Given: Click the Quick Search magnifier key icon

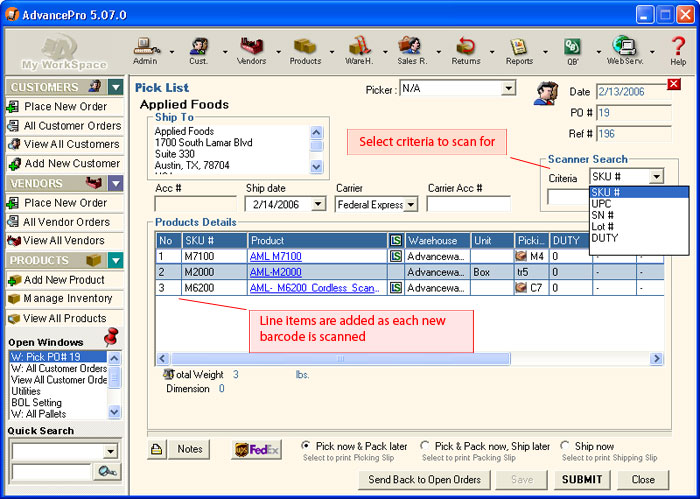Looking at the screenshot, I should click(x=107, y=471).
